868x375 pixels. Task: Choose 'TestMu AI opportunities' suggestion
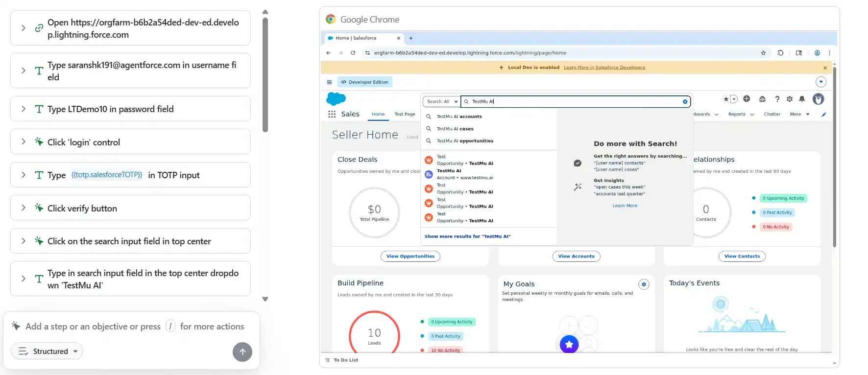pyautogui.click(x=489, y=141)
